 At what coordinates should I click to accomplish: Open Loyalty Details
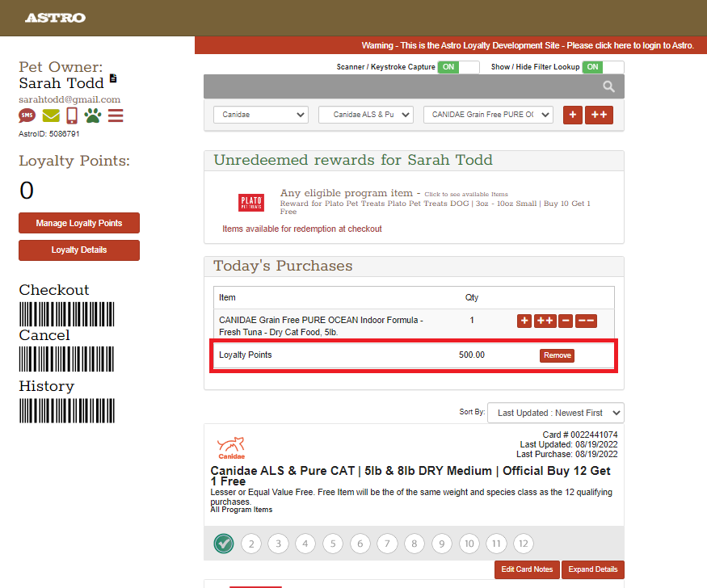(79, 250)
